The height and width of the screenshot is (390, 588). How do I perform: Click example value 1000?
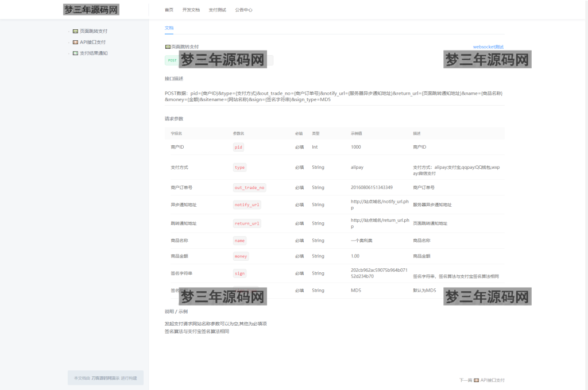click(356, 147)
